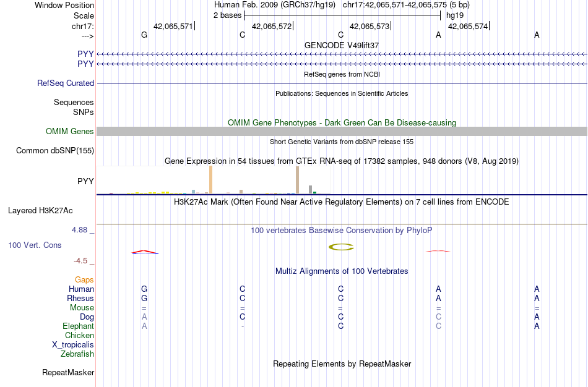Click the chr17: ruler label

(x=82, y=26)
